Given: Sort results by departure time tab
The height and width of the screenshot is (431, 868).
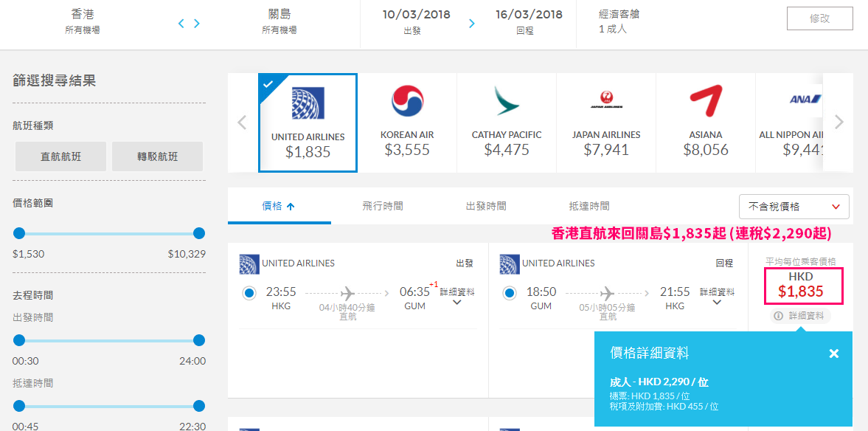Looking at the screenshot, I should pos(486,207).
